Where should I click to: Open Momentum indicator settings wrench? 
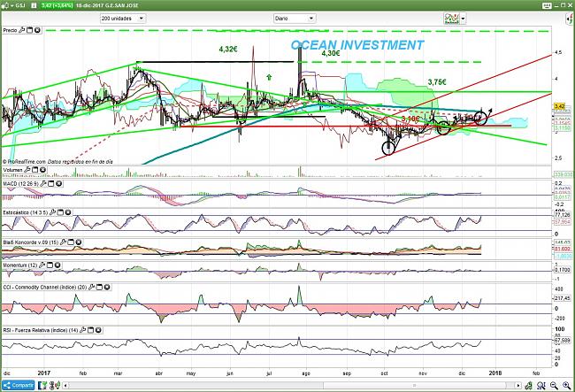tap(42, 265)
